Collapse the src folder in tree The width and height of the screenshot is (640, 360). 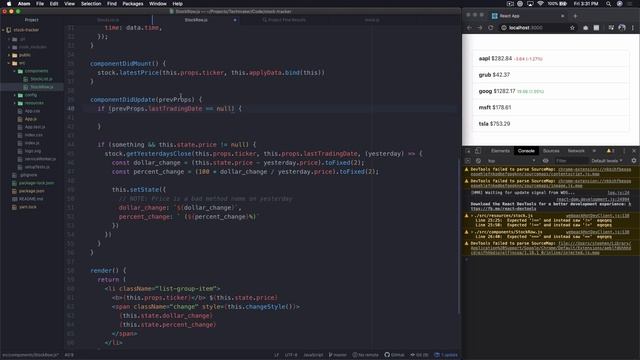(x=18, y=63)
